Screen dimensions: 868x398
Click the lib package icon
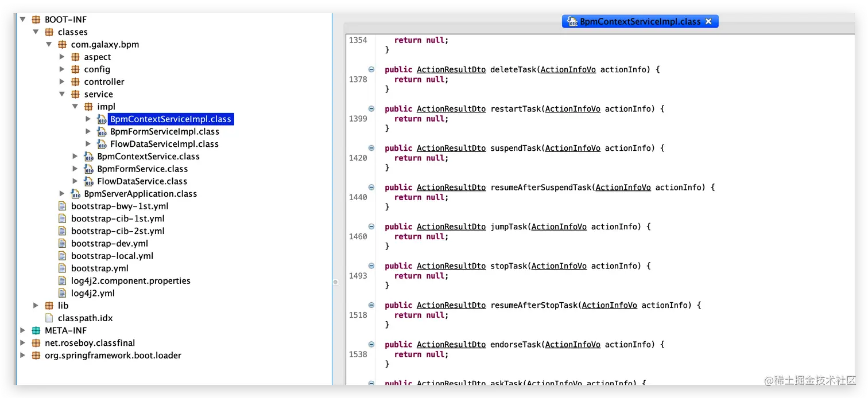(x=49, y=306)
